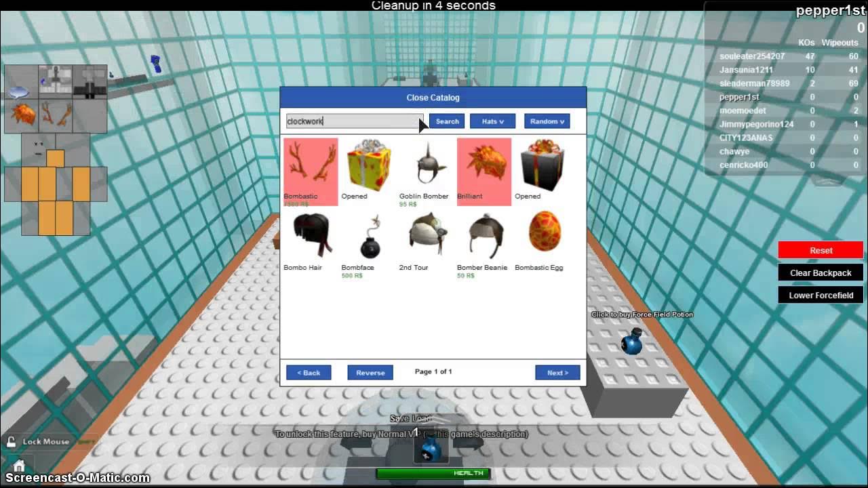Click the Reverse order button

tap(370, 373)
